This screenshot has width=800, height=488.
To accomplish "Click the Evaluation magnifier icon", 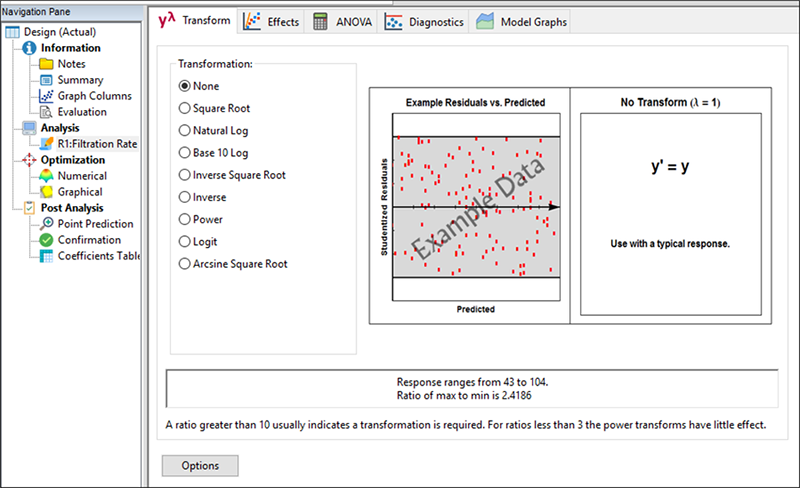I will point(46,112).
